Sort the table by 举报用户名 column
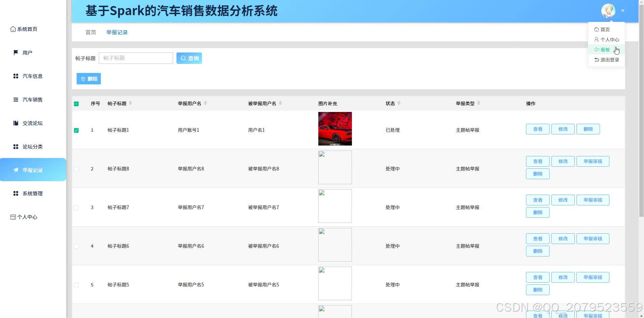 tap(205, 103)
